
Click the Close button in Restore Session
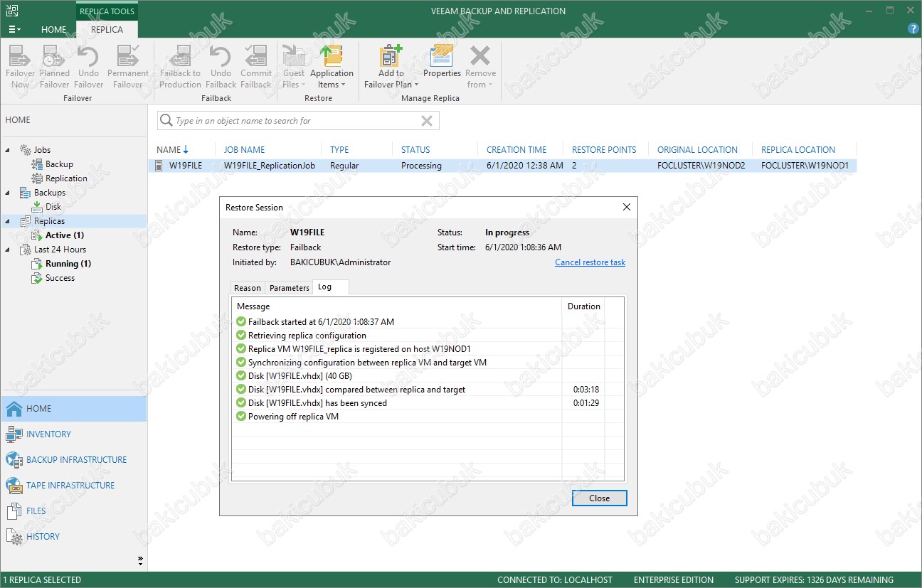coord(599,498)
